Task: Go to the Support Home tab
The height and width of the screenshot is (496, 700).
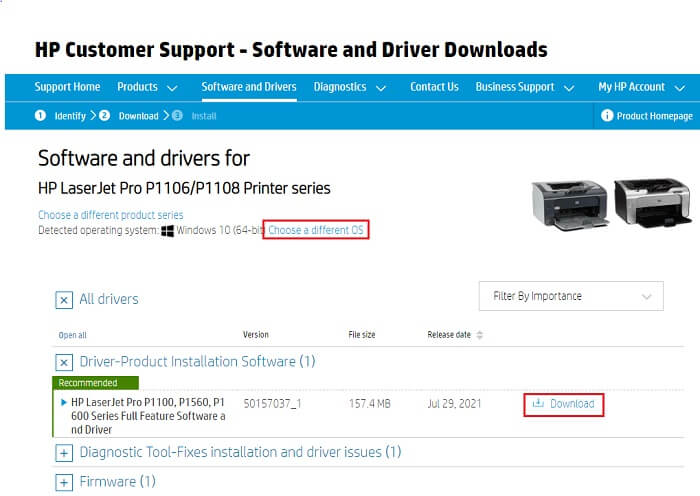Action: tap(67, 87)
